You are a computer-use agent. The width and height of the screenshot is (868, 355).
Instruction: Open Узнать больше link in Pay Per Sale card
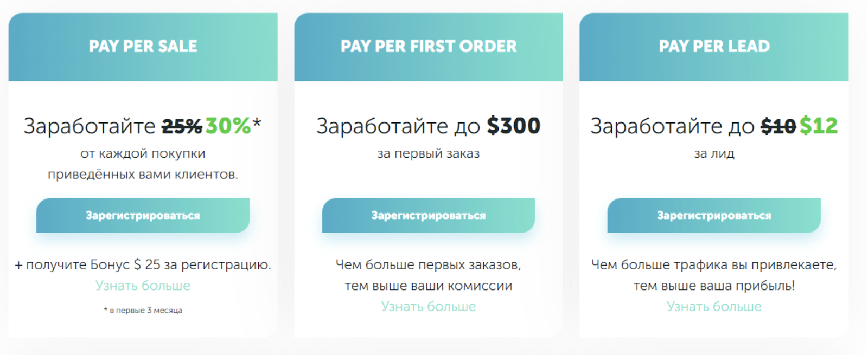tap(143, 286)
